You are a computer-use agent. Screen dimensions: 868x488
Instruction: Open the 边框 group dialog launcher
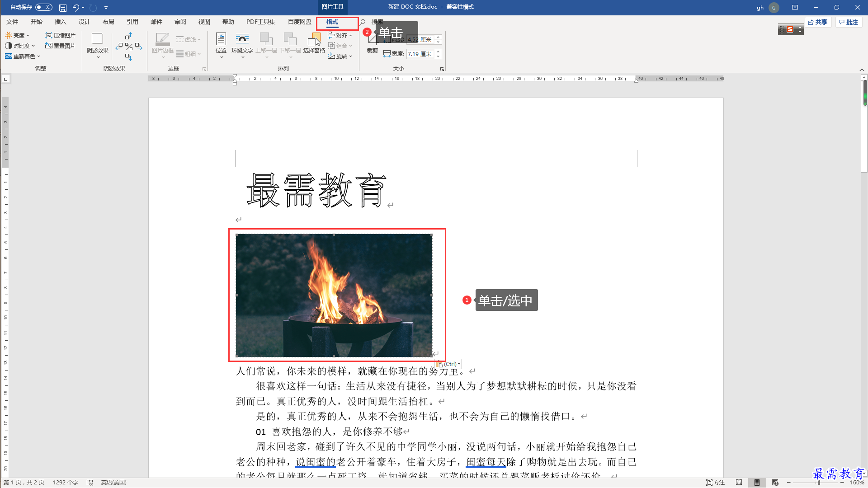pos(204,69)
